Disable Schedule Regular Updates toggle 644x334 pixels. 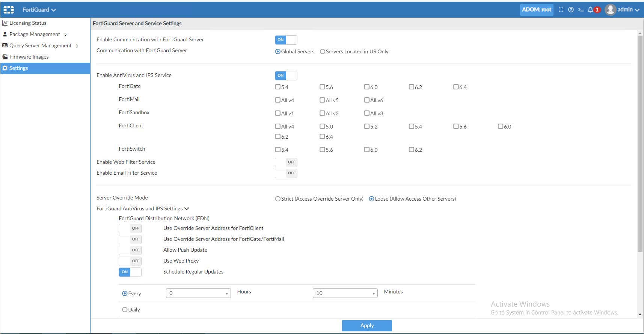pos(130,272)
